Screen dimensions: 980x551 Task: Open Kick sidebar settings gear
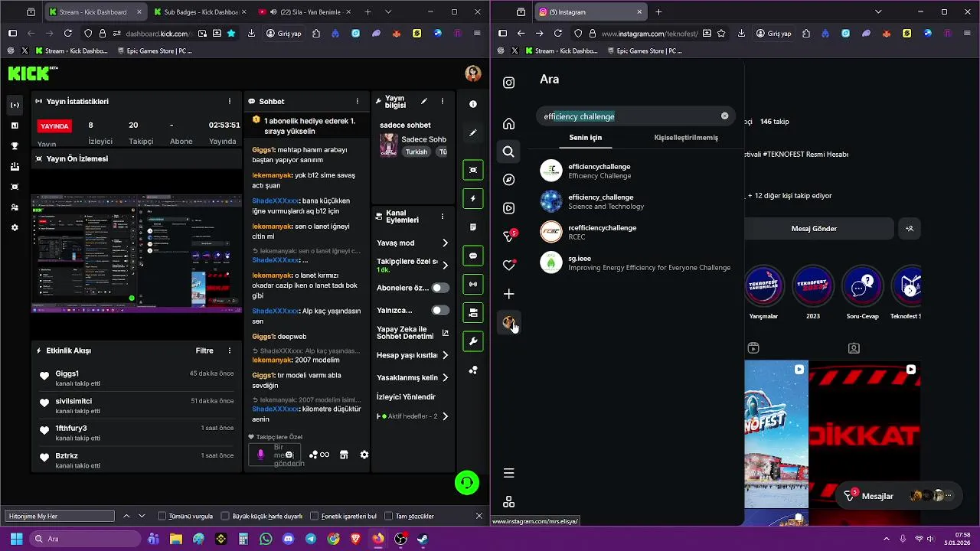click(15, 228)
